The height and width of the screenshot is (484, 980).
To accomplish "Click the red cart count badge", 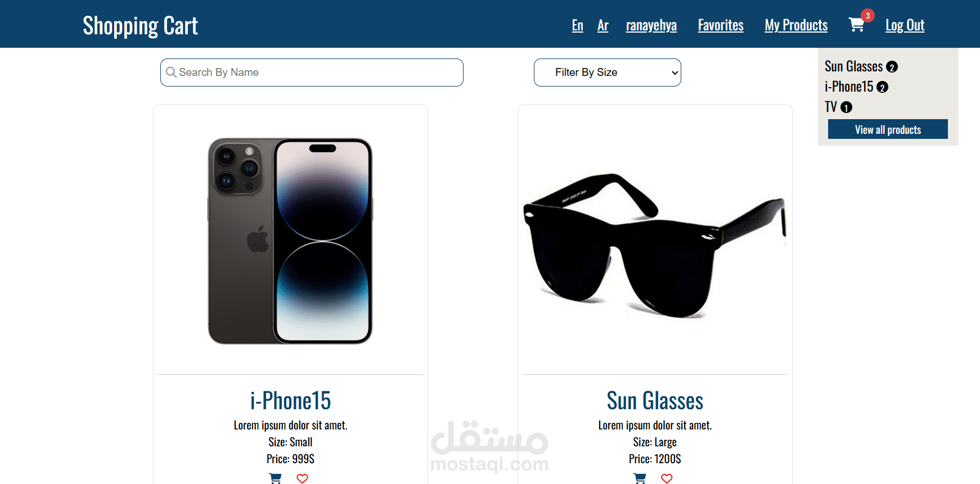I will tap(868, 16).
